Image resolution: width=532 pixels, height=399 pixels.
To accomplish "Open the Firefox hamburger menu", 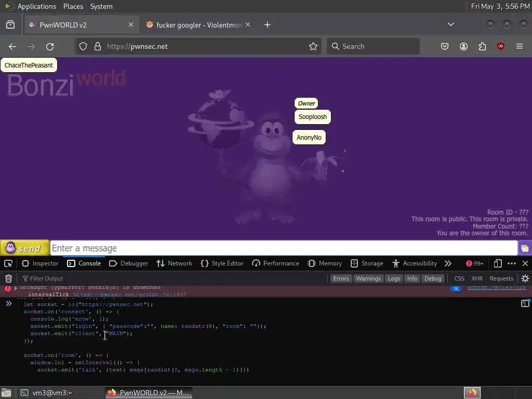I will click(520, 46).
